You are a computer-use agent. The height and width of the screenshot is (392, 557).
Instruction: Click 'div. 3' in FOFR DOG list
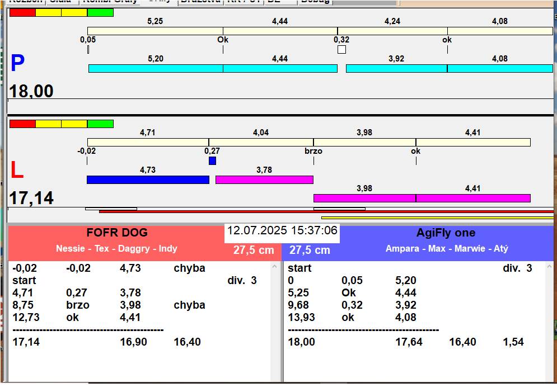(242, 280)
